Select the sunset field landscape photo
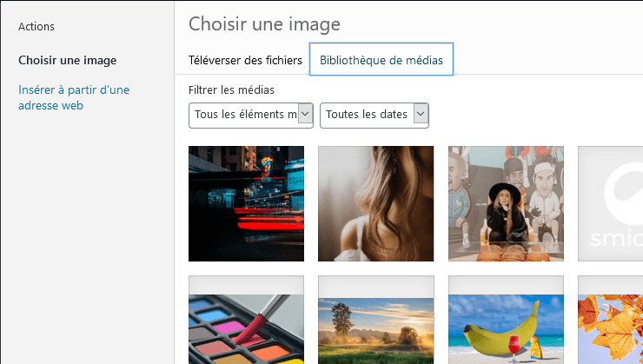The image size is (643, 364). click(375, 320)
